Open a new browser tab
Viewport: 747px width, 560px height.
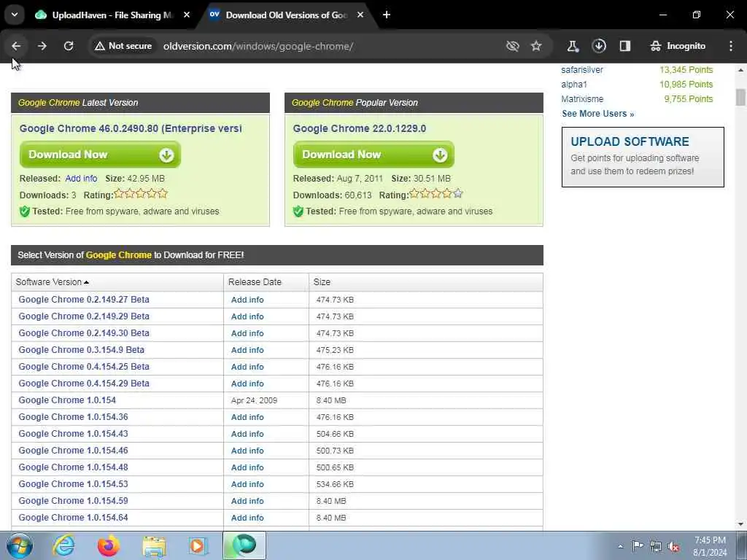pyautogui.click(x=387, y=15)
